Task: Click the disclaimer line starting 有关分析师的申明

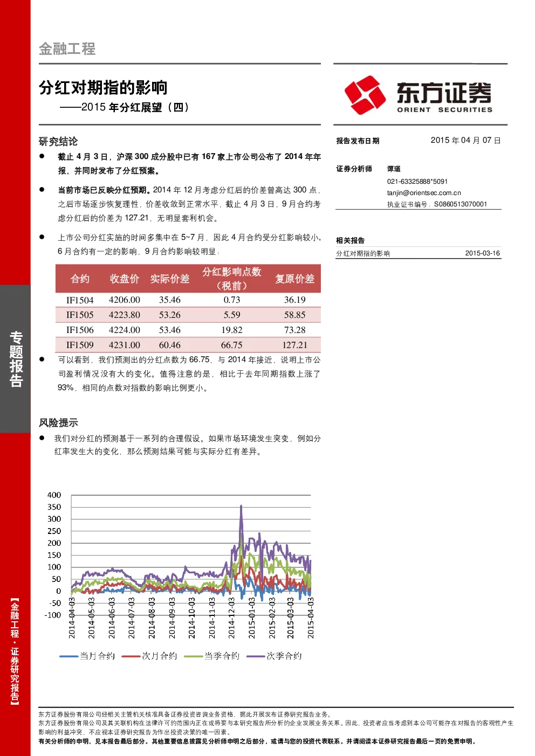Action: (257, 741)
